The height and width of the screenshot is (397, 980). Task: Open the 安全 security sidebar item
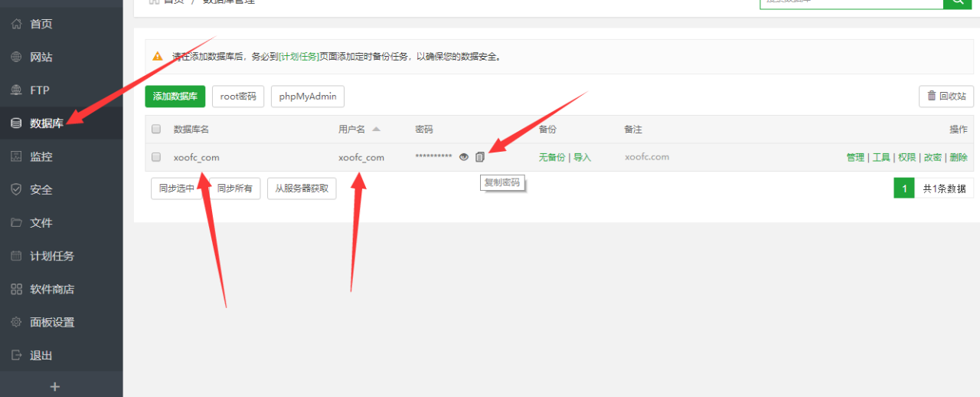[x=61, y=189]
